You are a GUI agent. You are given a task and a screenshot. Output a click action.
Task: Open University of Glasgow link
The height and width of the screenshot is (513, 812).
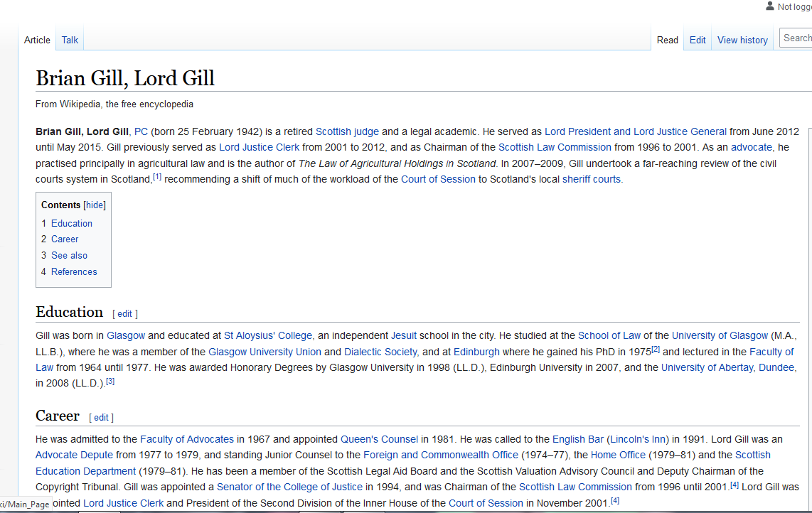click(720, 335)
